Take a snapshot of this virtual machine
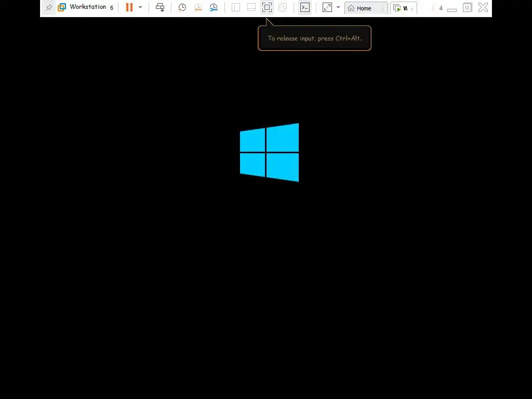The width and height of the screenshot is (532, 399). (182, 7)
